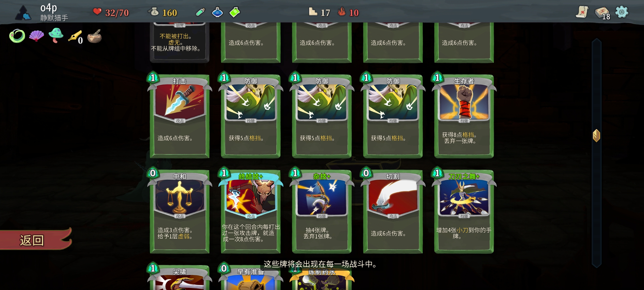The width and height of the screenshot is (644, 290).
Task: Click the blue potion slot
Action: [217, 12]
